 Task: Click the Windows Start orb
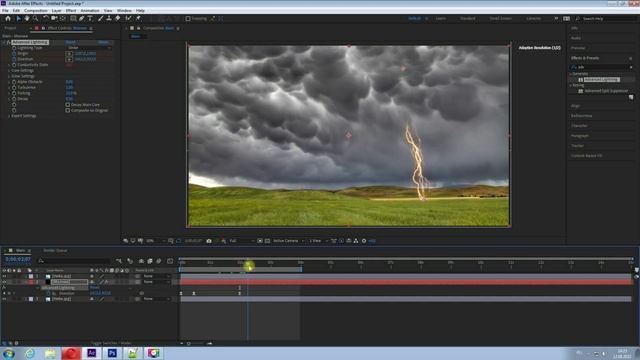coord(9,353)
